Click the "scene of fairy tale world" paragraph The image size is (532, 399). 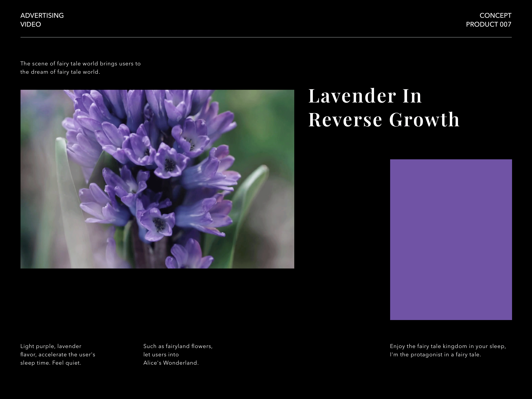[81, 68]
